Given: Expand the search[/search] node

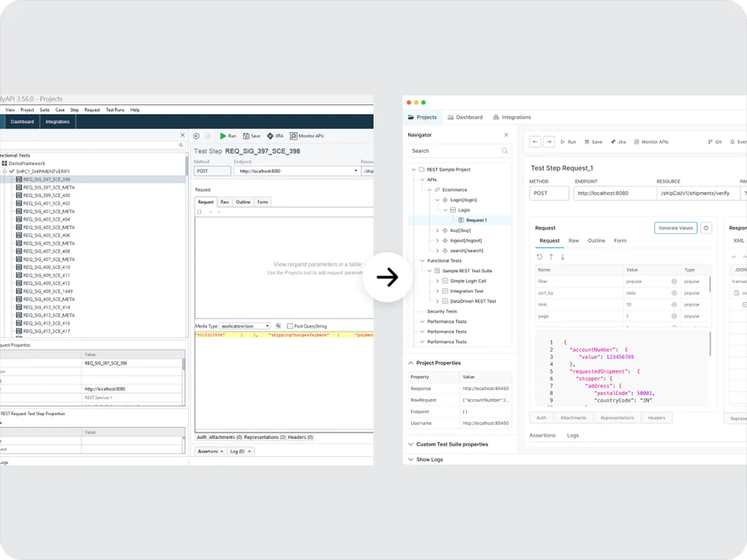Looking at the screenshot, I should 438,251.
